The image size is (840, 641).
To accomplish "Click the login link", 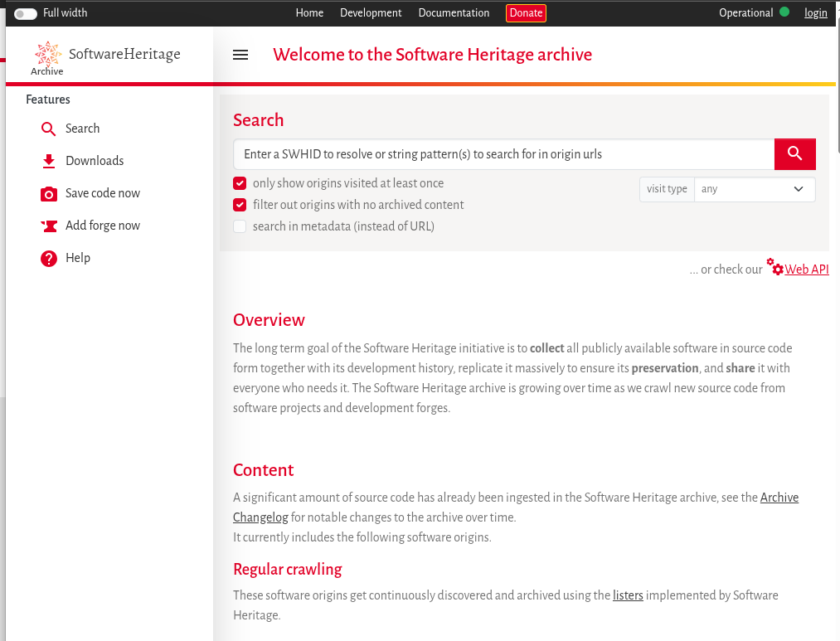I will (815, 13).
